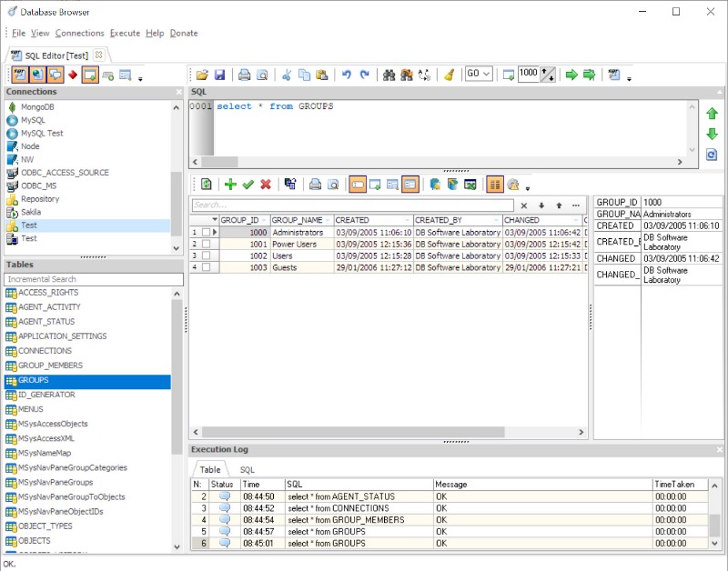Copy the selected SQL text
The width and height of the screenshot is (728, 571).
point(304,75)
